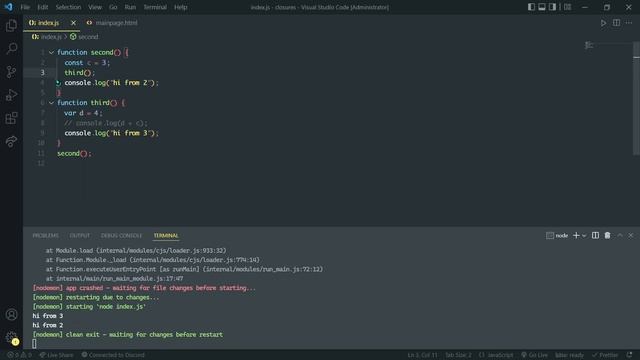Toggle primary side bar layout icon
This screenshot has height=360, width=640.
[531, 7]
